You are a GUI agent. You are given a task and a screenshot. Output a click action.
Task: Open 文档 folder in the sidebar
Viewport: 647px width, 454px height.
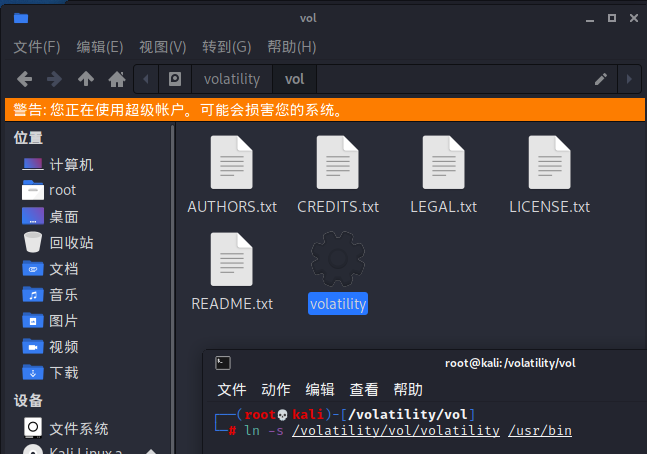tap(50, 269)
